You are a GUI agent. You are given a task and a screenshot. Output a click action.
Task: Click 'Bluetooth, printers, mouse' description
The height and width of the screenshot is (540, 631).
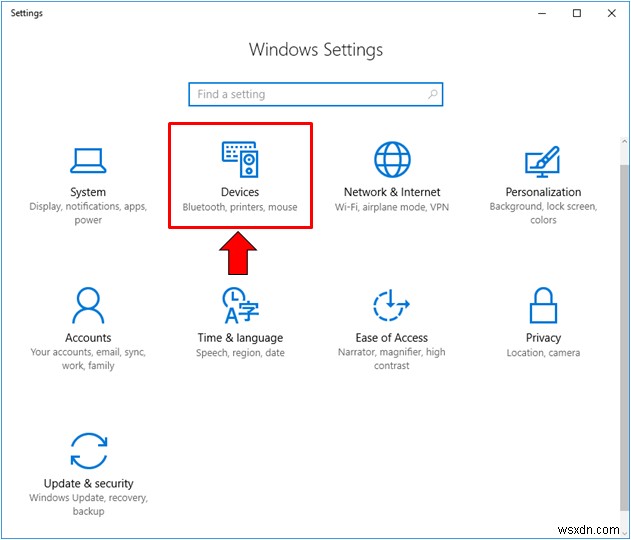tap(240, 207)
